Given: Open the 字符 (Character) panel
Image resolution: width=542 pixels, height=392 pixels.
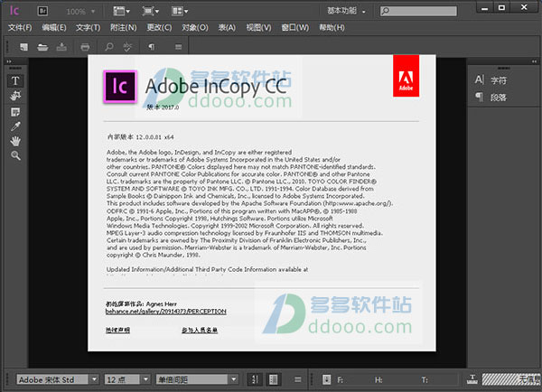Looking at the screenshot, I should coord(491,80).
